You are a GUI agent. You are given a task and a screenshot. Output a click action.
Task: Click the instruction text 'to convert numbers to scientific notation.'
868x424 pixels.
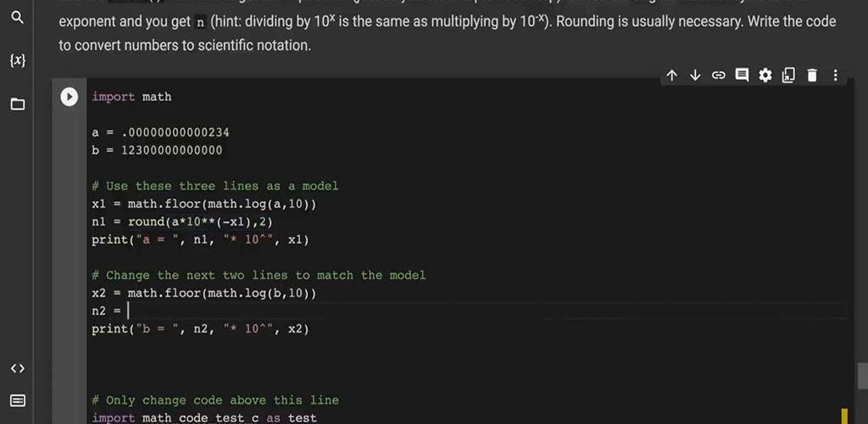[x=185, y=46]
